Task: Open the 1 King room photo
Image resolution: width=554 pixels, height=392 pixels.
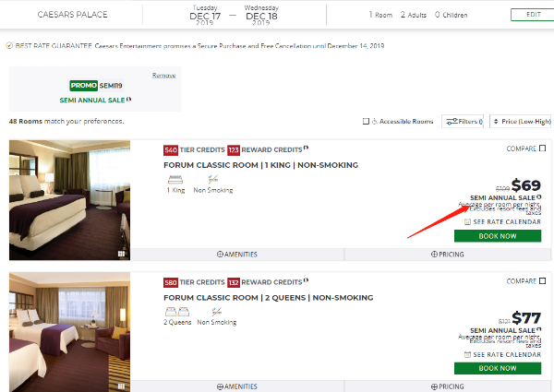Action: pyautogui.click(x=69, y=200)
